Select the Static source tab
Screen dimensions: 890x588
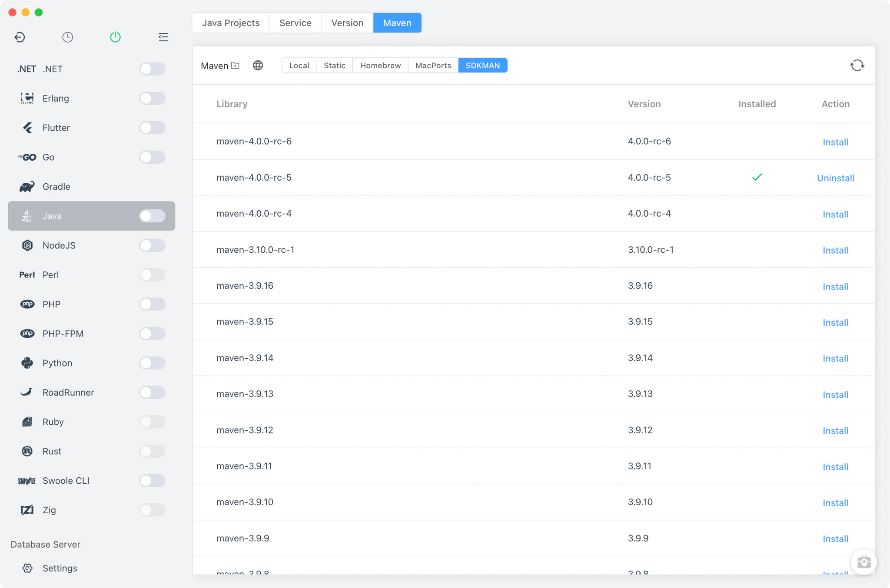click(x=335, y=66)
